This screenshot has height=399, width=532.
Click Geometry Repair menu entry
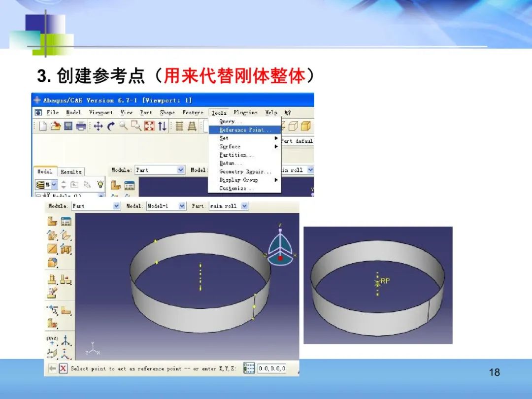(245, 172)
